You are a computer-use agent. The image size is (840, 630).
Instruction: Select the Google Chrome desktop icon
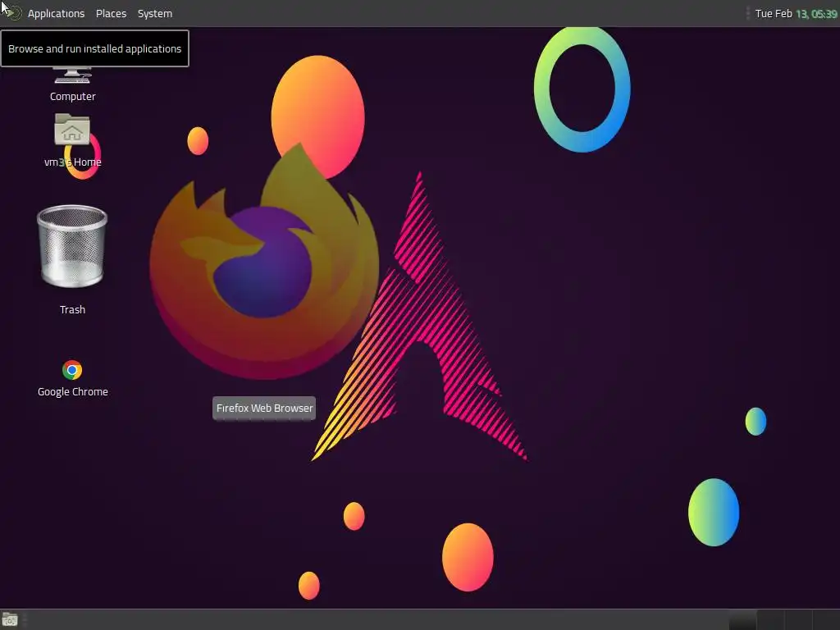[72, 378]
